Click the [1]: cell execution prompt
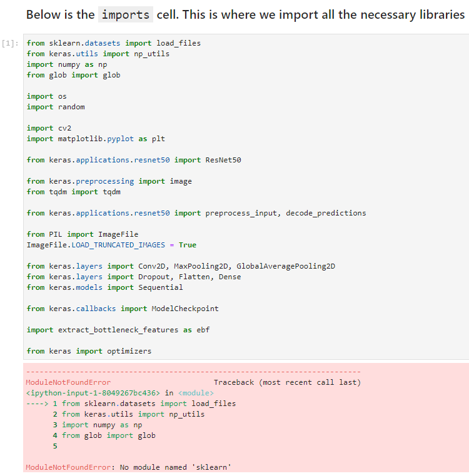Screen dimensions: 469x476 point(11,44)
